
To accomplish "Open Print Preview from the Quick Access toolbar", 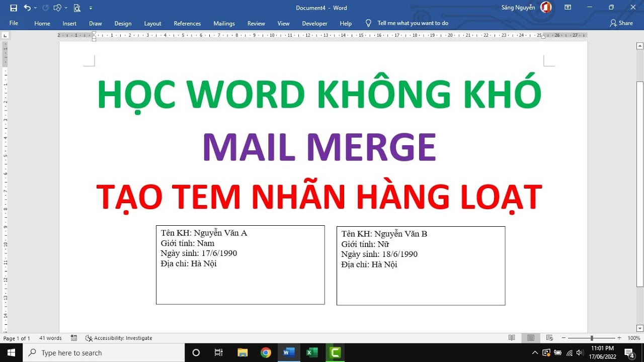I will coord(77,8).
